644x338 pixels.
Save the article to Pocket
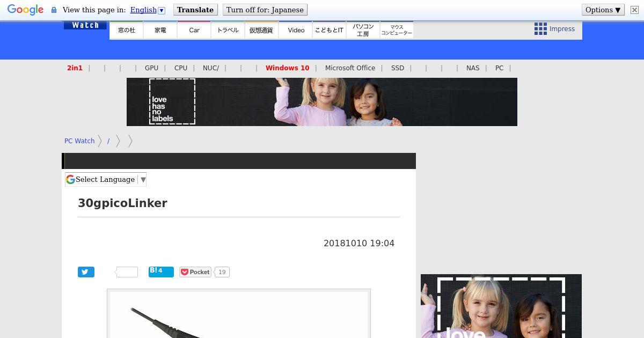click(x=195, y=272)
